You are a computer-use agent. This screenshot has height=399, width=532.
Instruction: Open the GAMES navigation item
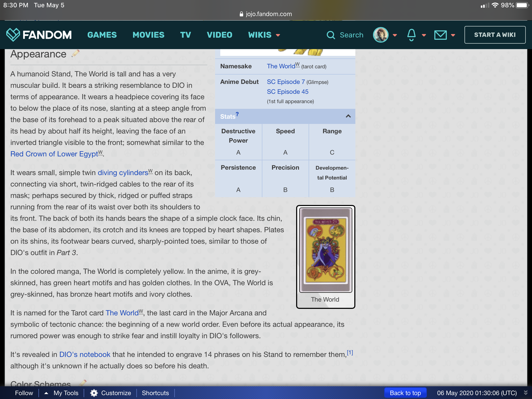(102, 35)
